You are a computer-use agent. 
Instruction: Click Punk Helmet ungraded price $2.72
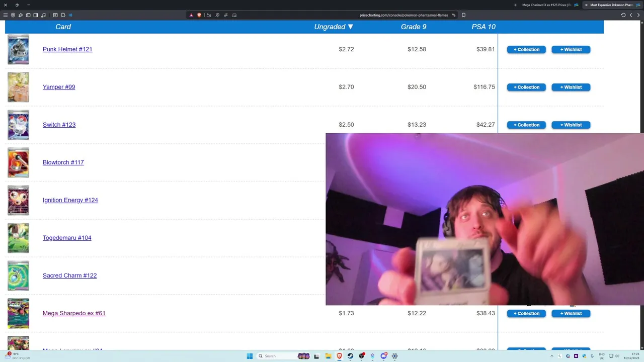click(x=346, y=49)
